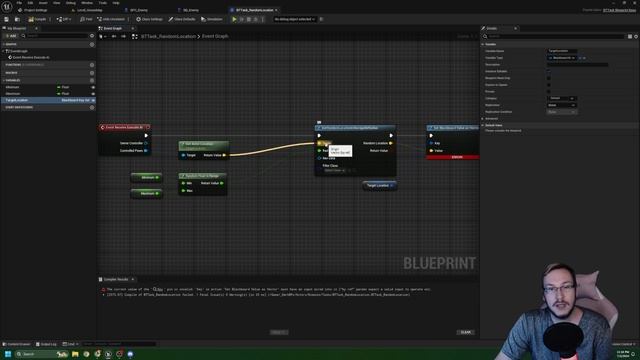
Task: Switch to the BPC_Enemy tab
Action: tap(136, 10)
